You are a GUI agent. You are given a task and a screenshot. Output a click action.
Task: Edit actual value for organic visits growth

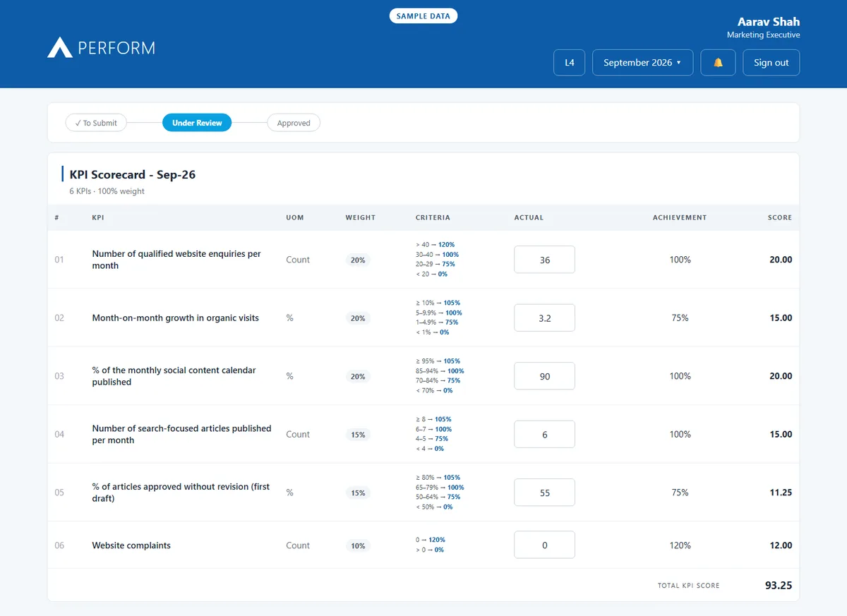[544, 318]
